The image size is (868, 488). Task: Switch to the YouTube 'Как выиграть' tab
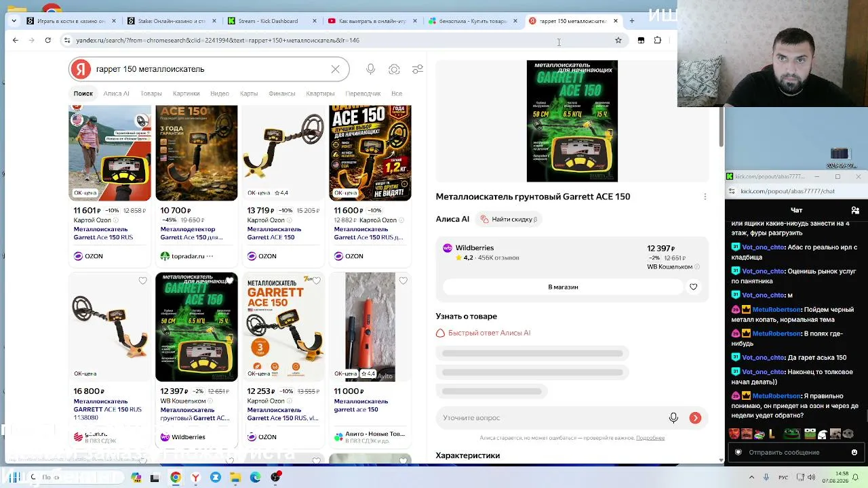coord(371,21)
